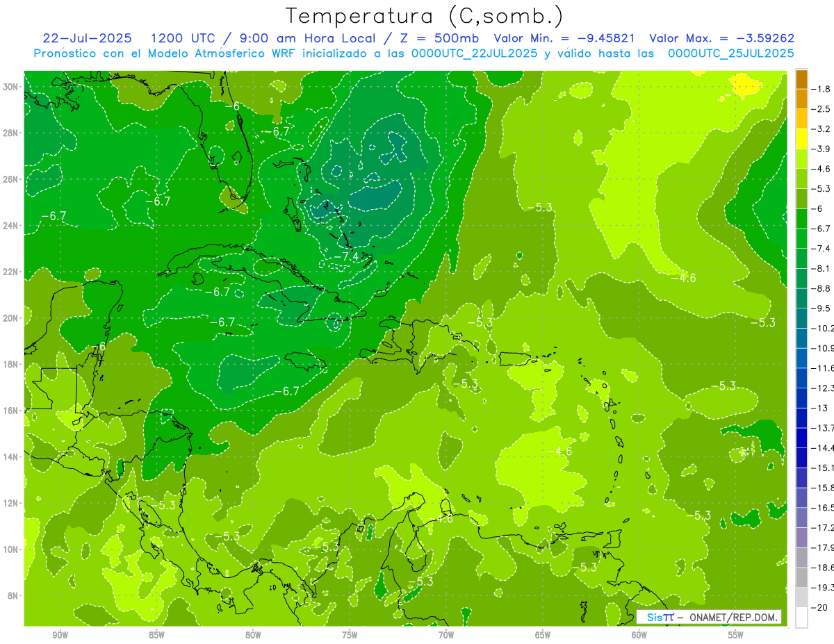Select the -12.3 color bar label
This screenshot has width=834, height=644.
(x=823, y=388)
